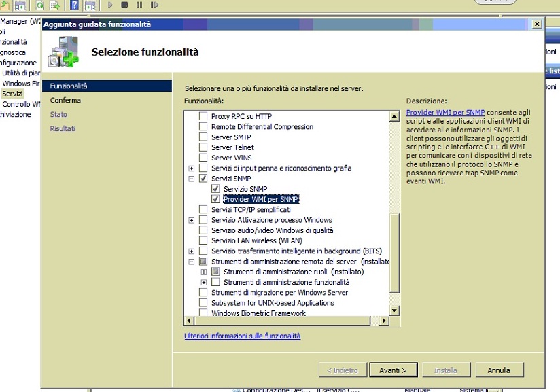
Task: Check Servizi TCP/IP semplificati checkbox
Action: click(203, 209)
